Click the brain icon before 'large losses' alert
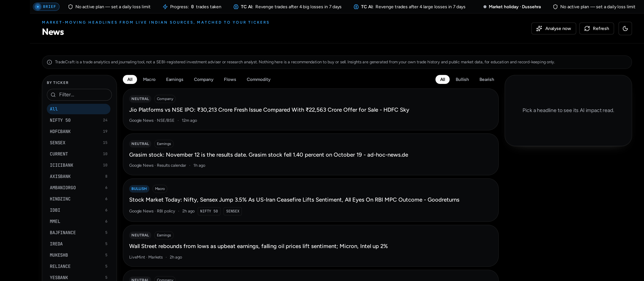The width and height of the screenshot is (644, 281). pos(356,7)
